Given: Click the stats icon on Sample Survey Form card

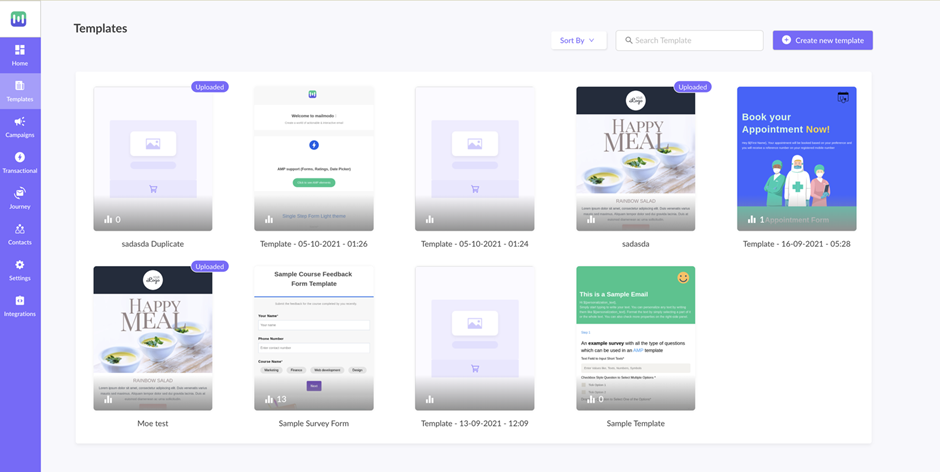Looking at the screenshot, I should [x=269, y=399].
